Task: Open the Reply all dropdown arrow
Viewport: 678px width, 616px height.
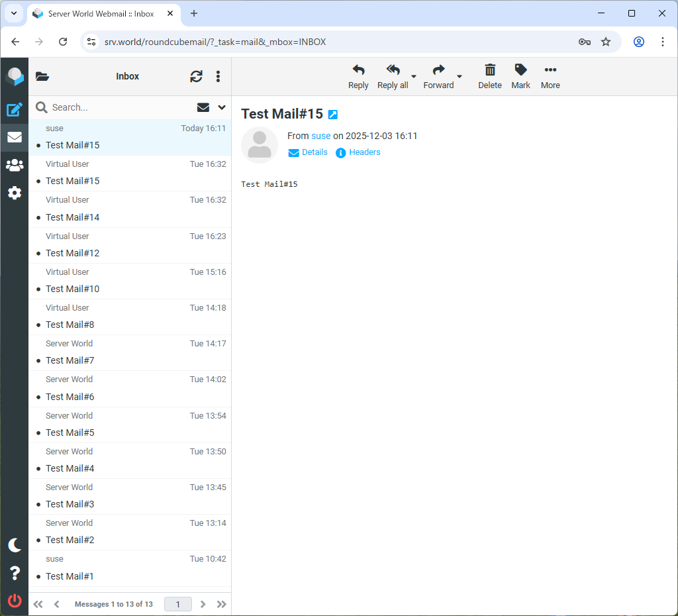Action: [x=414, y=77]
